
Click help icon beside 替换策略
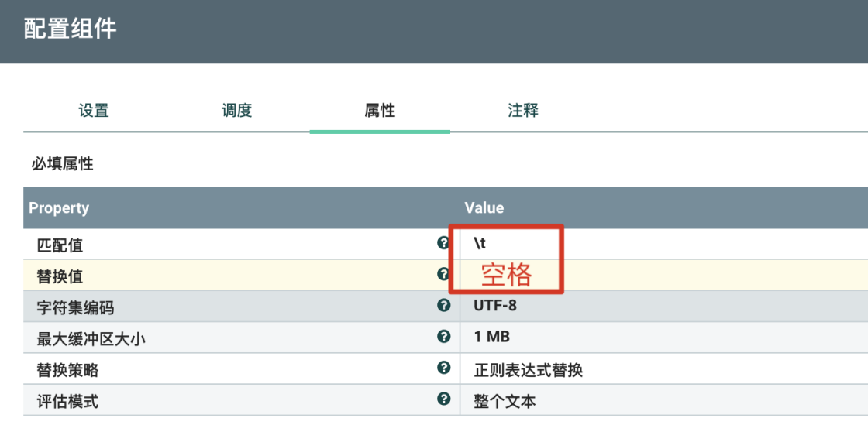(443, 368)
